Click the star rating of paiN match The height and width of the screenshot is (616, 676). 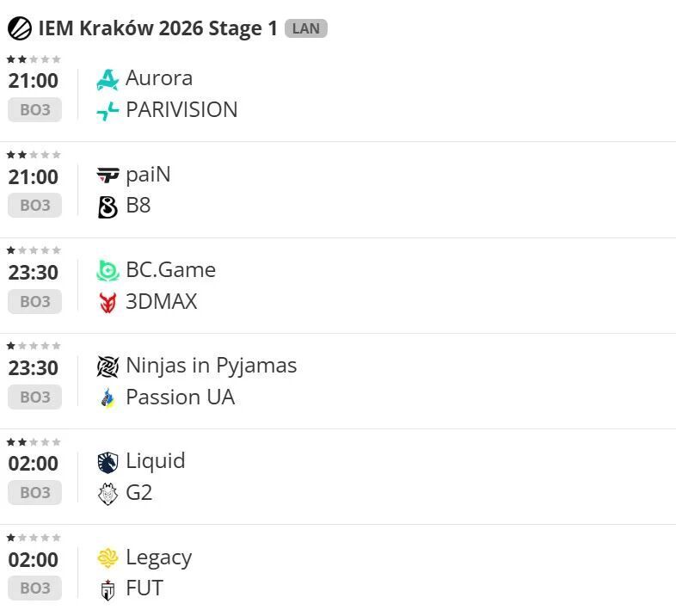click(34, 155)
